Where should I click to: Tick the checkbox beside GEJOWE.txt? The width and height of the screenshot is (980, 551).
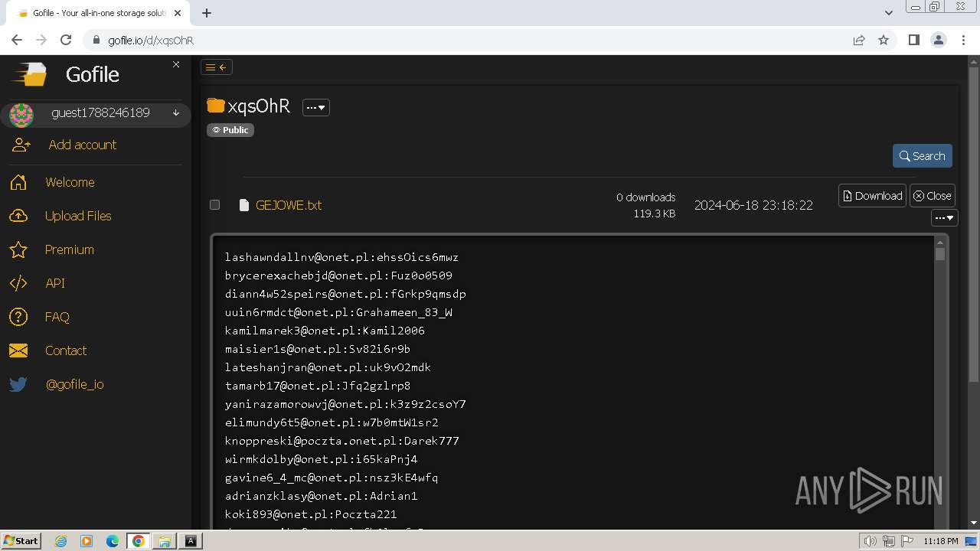click(215, 204)
